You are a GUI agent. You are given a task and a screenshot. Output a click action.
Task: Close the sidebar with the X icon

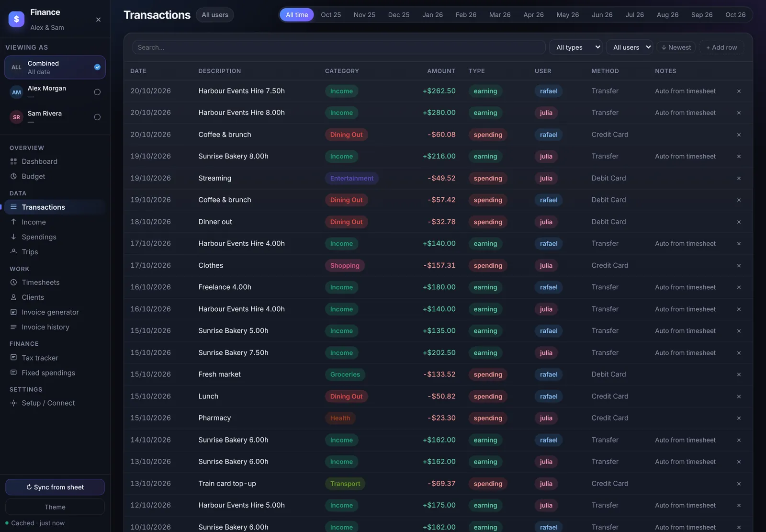[98, 20]
